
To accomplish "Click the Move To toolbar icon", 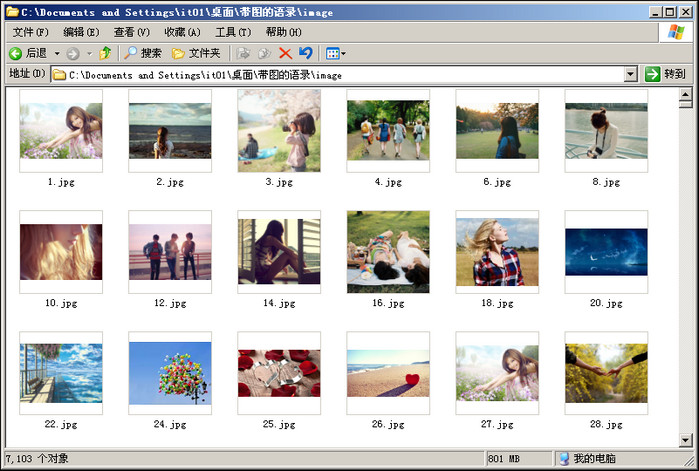I will 243,54.
